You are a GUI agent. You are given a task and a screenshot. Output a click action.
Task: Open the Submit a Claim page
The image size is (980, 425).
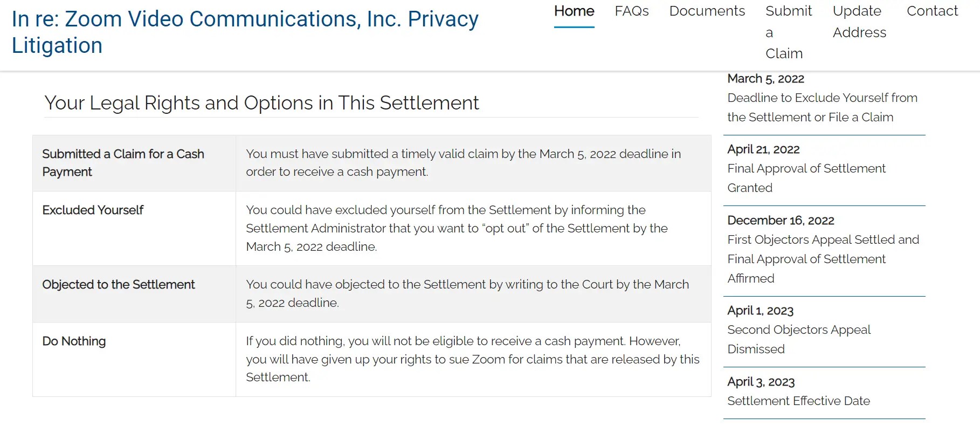click(788, 32)
